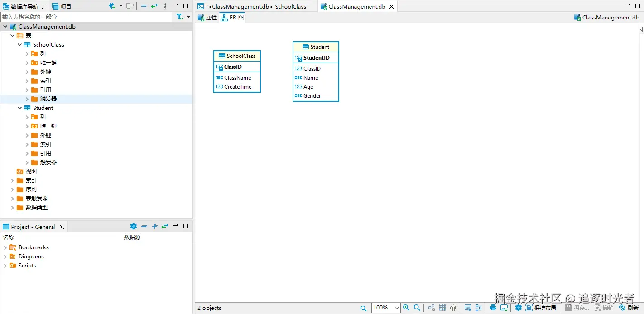
Task: Select the Diagrams project folder
Action: pyautogui.click(x=31, y=256)
